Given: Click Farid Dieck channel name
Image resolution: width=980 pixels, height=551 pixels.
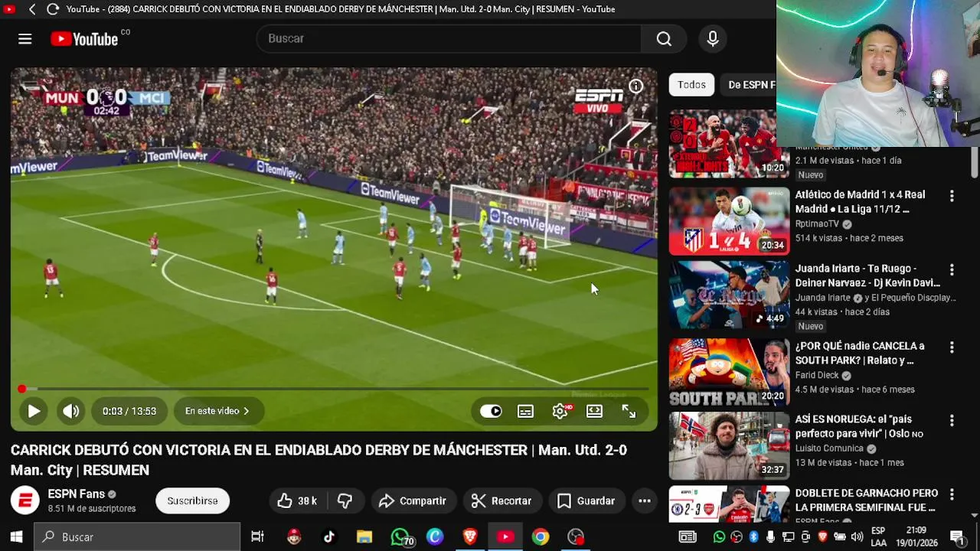Looking at the screenshot, I should pos(817,376).
